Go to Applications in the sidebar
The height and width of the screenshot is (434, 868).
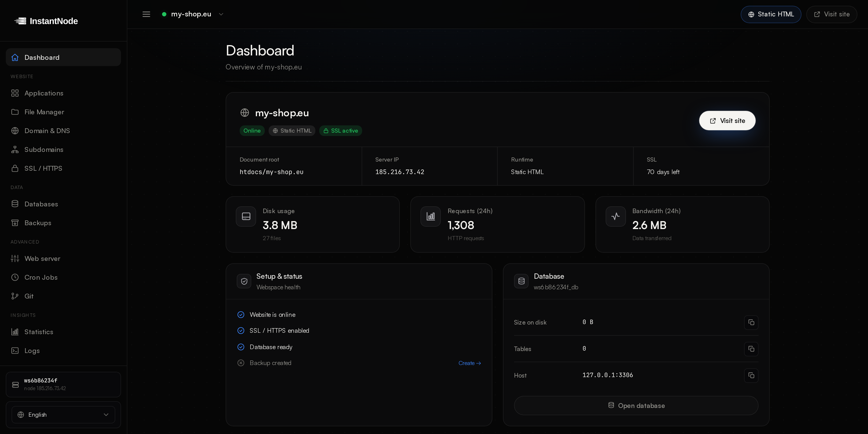63,93
